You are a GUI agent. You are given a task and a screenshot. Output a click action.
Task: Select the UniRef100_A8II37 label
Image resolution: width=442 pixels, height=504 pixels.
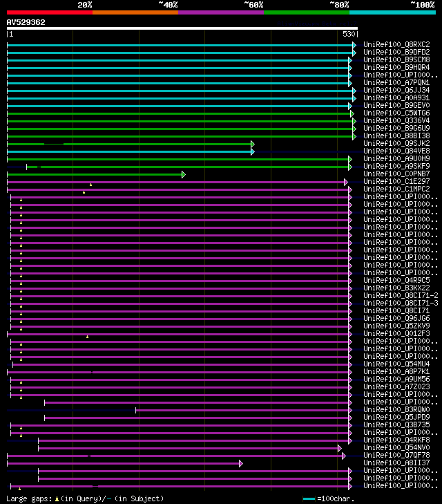coord(396,463)
